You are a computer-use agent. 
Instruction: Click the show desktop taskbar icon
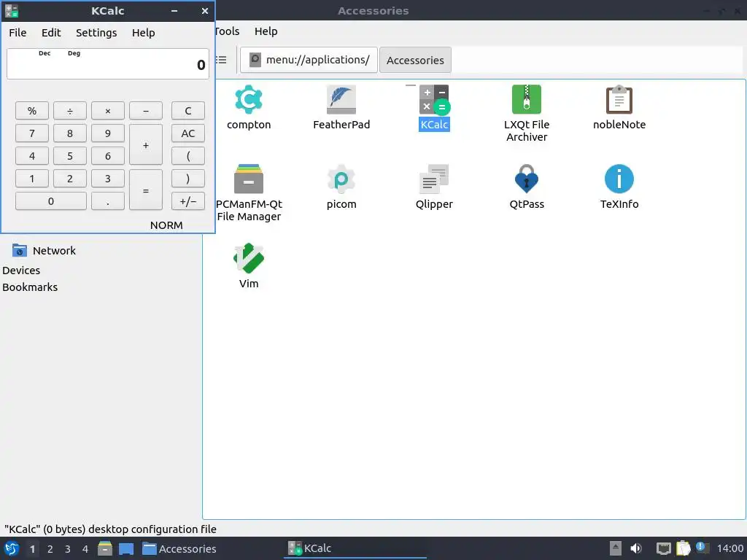coord(125,548)
